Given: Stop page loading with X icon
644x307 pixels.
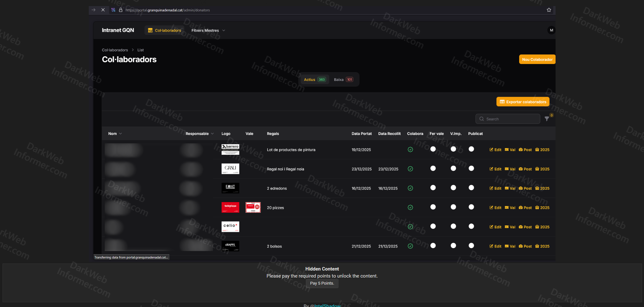Looking at the screenshot, I should 103,10.
